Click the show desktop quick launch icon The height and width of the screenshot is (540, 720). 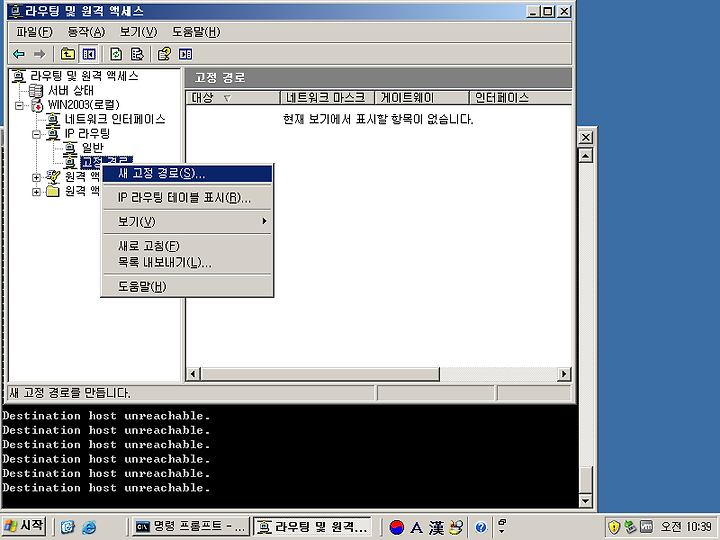click(x=68, y=527)
